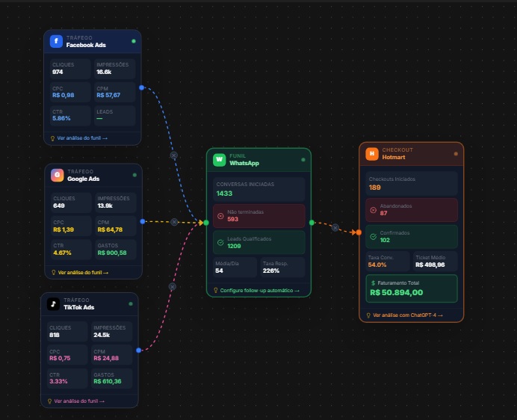Click the TikTok Ads status dot

(x=131, y=304)
